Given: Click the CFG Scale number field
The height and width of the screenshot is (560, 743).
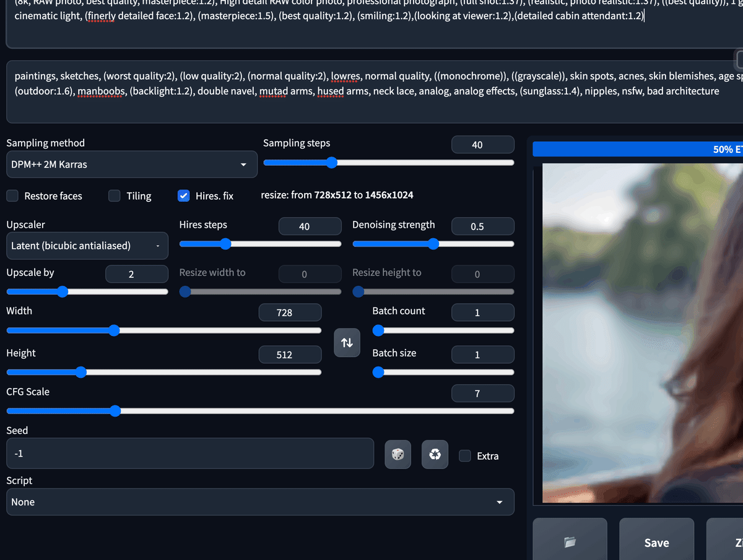Looking at the screenshot, I should pos(483,393).
